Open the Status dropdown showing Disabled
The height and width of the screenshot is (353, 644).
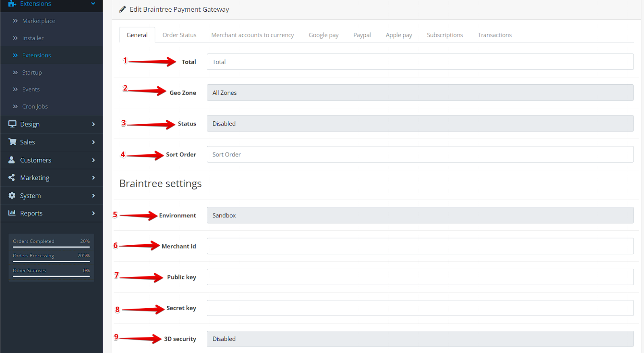[420, 123]
